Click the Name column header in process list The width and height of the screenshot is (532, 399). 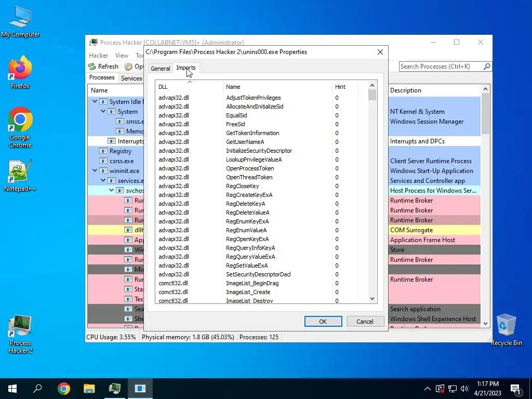[x=116, y=90]
